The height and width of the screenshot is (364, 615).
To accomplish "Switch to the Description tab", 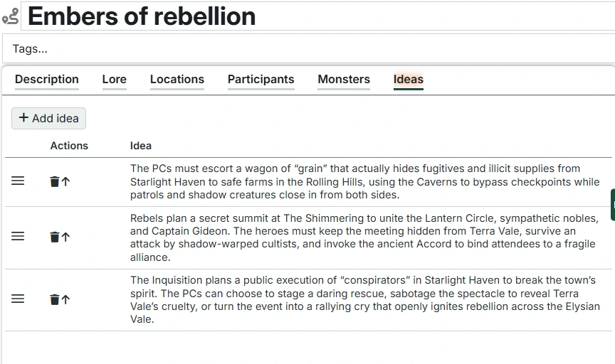I will (47, 80).
